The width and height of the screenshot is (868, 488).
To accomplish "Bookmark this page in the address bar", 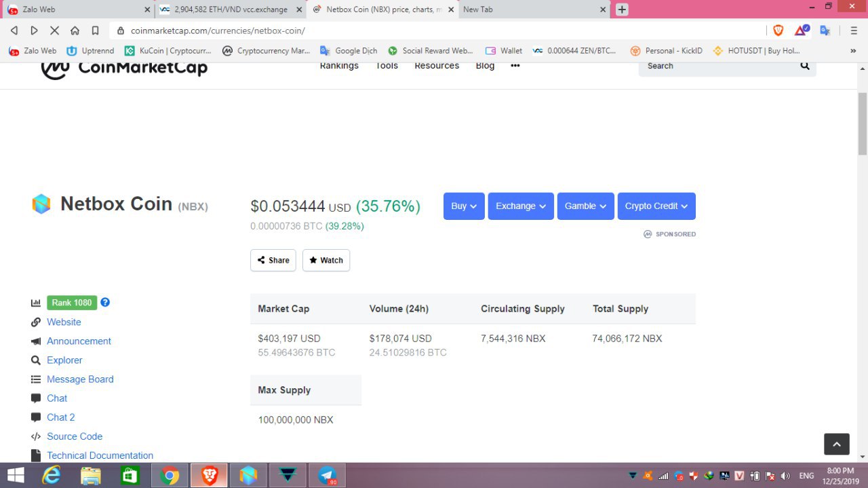I will (95, 31).
